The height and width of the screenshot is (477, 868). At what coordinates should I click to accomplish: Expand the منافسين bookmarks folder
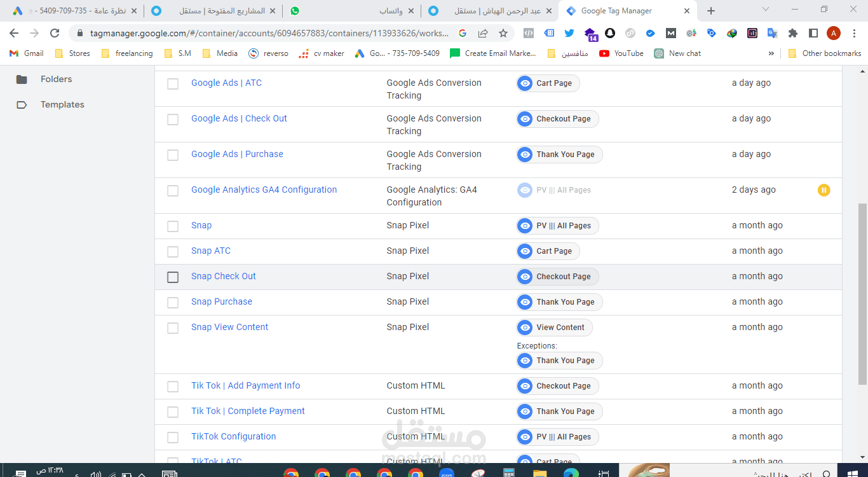(x=567, y=53)
